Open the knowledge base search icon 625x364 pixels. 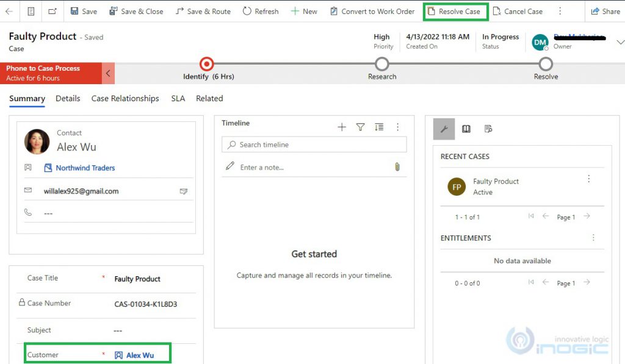(466, 129)
